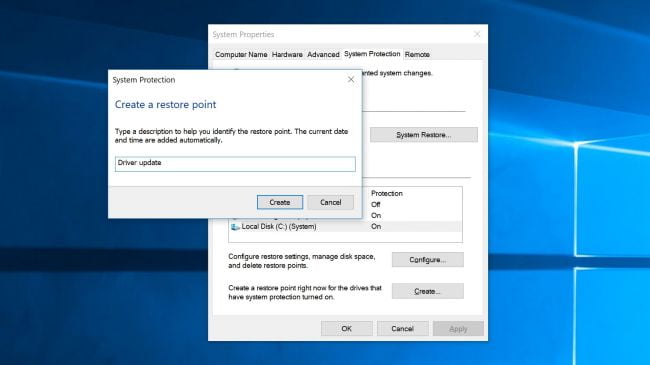The height and width of the screenshot is (365, 650).
Task: Select the Advanced tab
Action: click(323, 54)
